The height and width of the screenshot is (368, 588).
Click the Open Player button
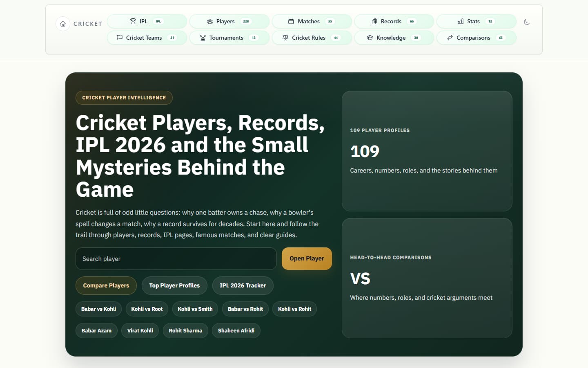coord(307,258)
